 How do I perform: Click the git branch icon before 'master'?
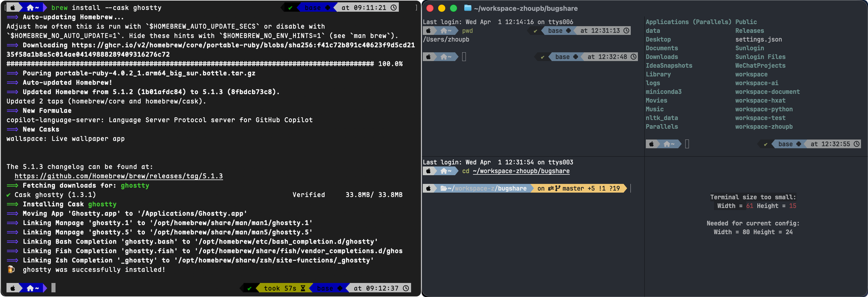point(558,189)
